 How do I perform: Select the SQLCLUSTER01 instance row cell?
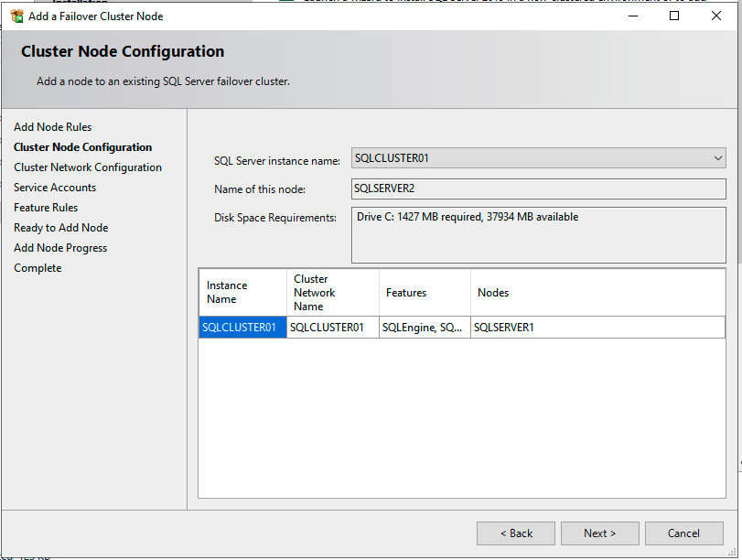[x=242, y=328]
